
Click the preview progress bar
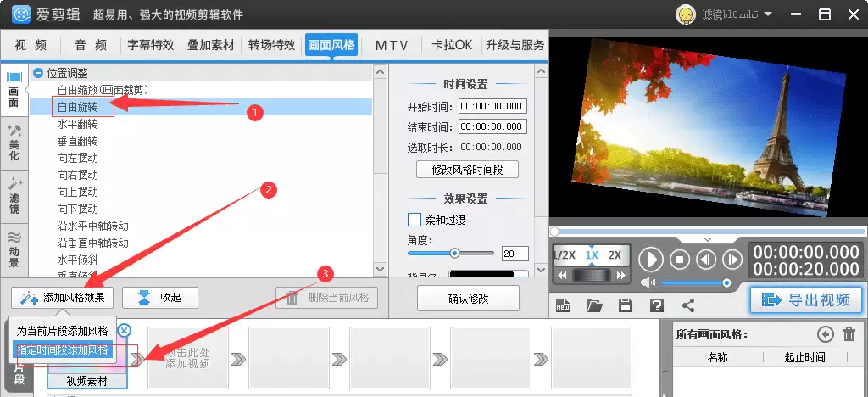point(708,232)
